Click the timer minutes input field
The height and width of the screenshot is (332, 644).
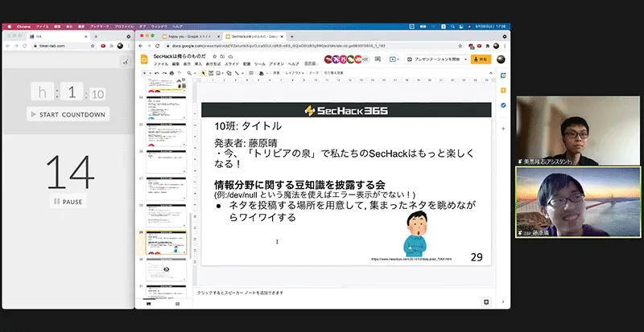[x=70, y=92]
